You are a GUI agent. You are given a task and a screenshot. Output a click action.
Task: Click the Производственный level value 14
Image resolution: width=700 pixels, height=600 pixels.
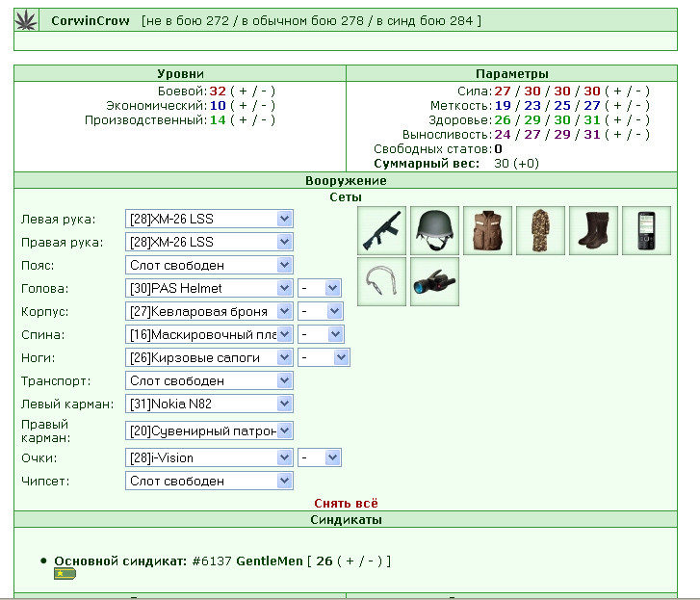(218, 119)
